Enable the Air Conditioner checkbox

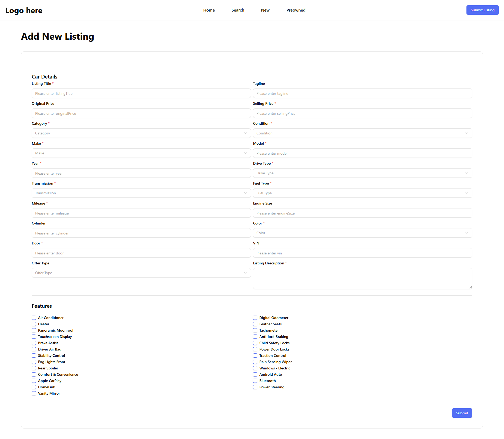(x=34, y=318)
